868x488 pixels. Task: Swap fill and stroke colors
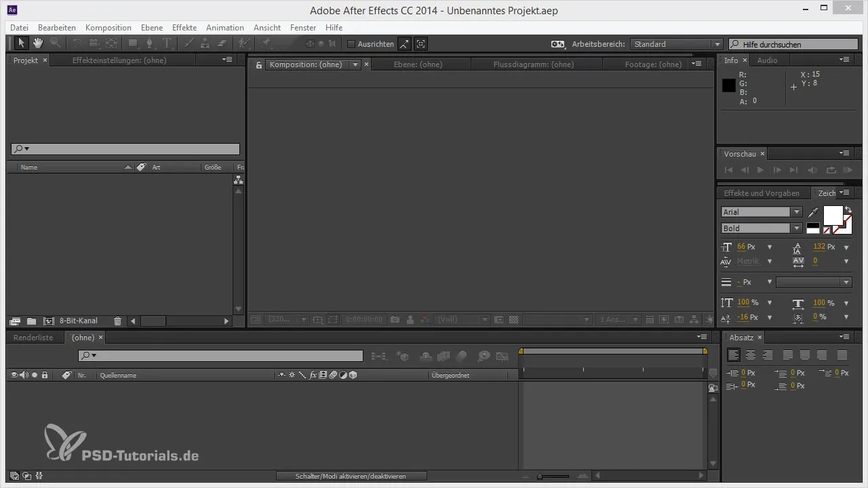[848, 209]
